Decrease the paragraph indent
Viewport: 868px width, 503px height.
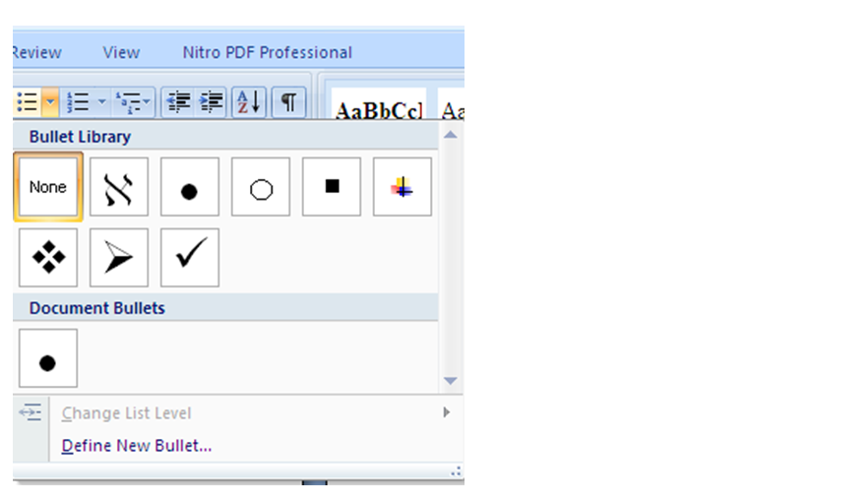click(178, 101)
